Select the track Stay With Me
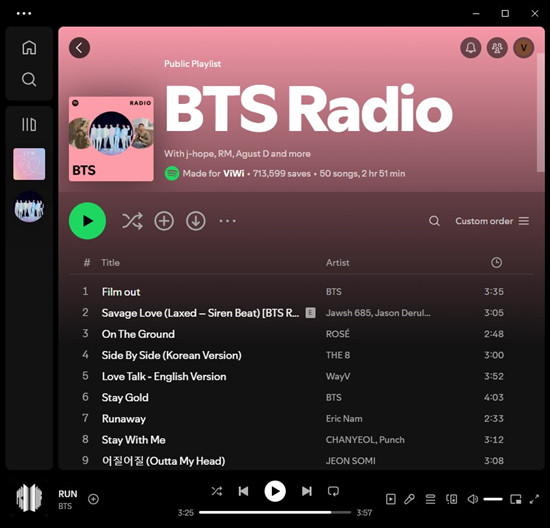This screenshot has width=550, height=528. click(x=133, y=440)
